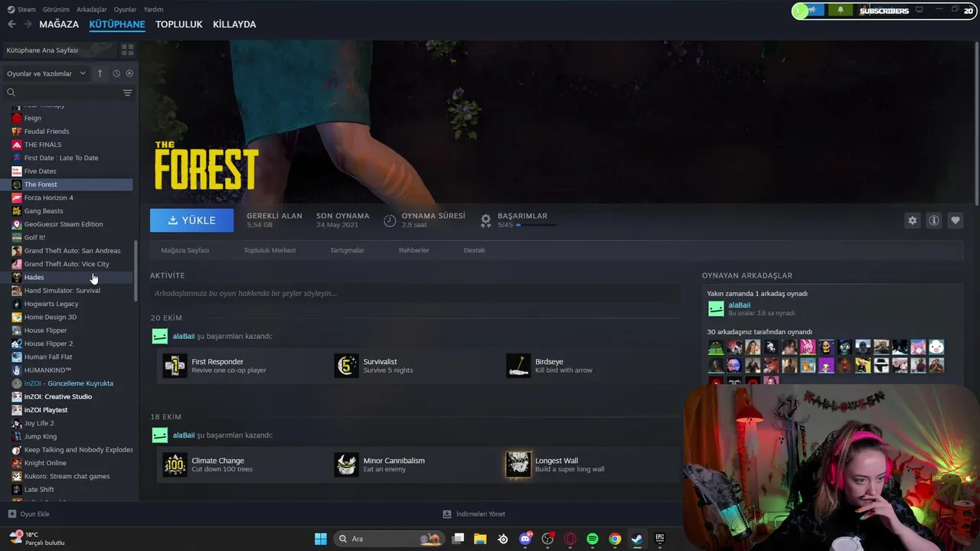The width and height of the screenshot is (980, 551).
Task: Click the forward navigation arrow
Action: click(x=28, y=24)
